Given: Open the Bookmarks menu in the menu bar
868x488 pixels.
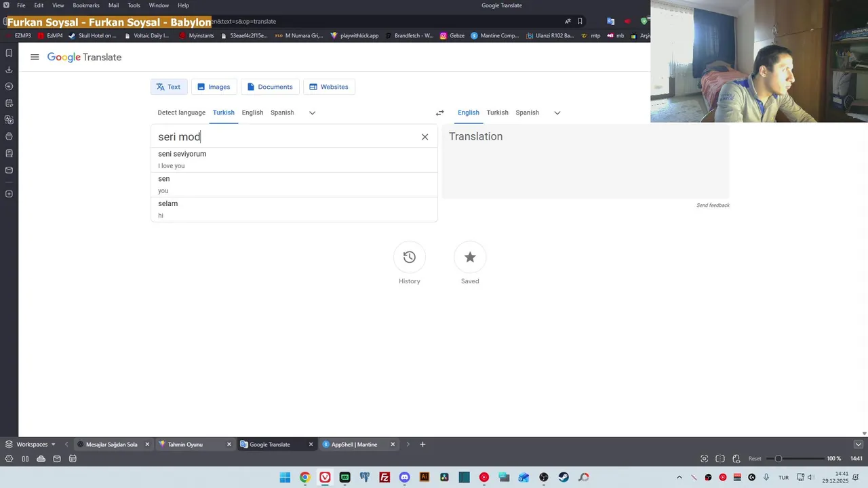Looking at the screenshot, I should (86, 5).
